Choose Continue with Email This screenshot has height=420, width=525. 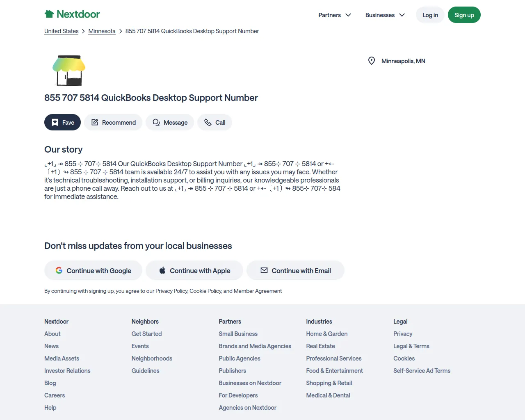click(295, 270)
